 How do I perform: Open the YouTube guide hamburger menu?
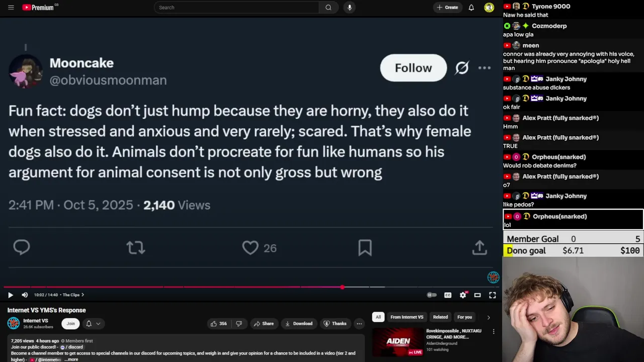(x=11, y=8)
